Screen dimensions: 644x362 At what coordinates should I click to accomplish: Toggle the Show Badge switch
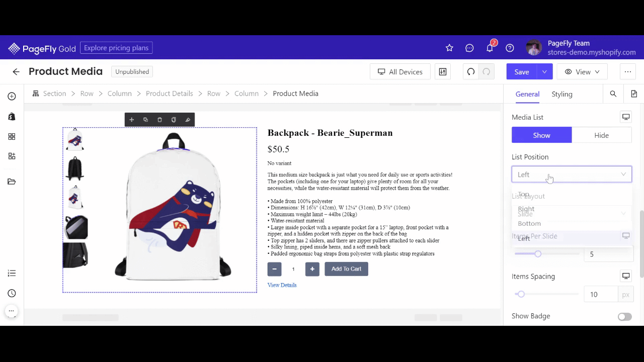625,317
